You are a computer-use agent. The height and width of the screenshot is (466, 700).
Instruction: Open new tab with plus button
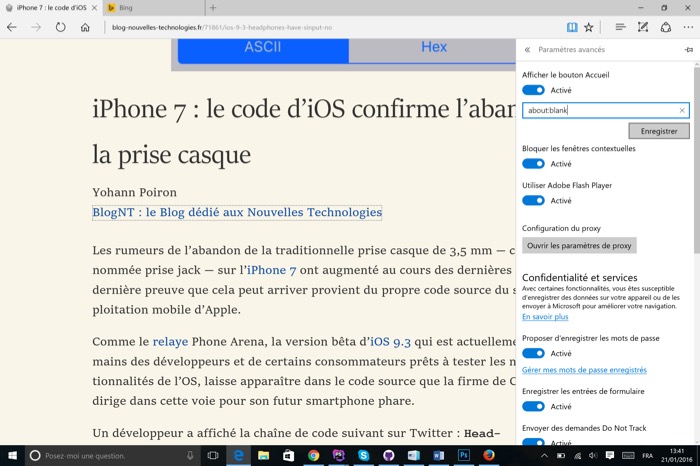coord(212,8)
